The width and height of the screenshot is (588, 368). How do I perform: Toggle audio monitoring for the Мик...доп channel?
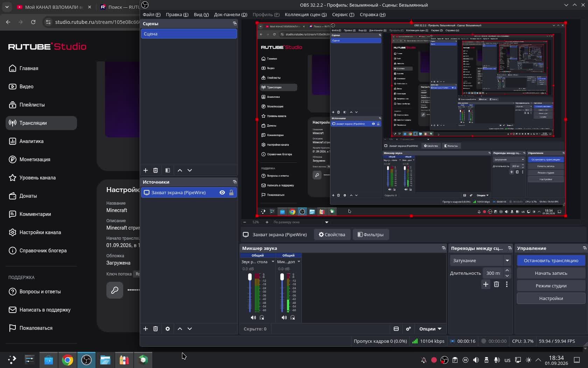pos(293,318)
